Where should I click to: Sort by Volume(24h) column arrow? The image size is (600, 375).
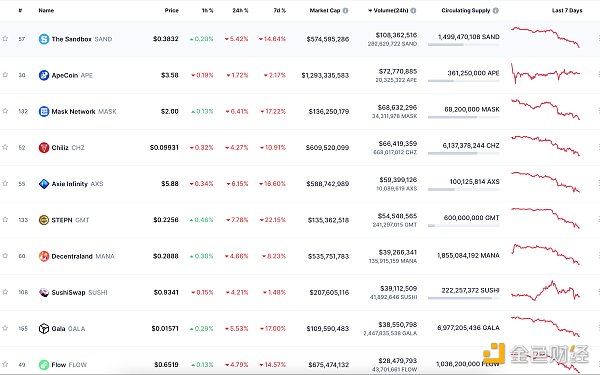(370, 11)
